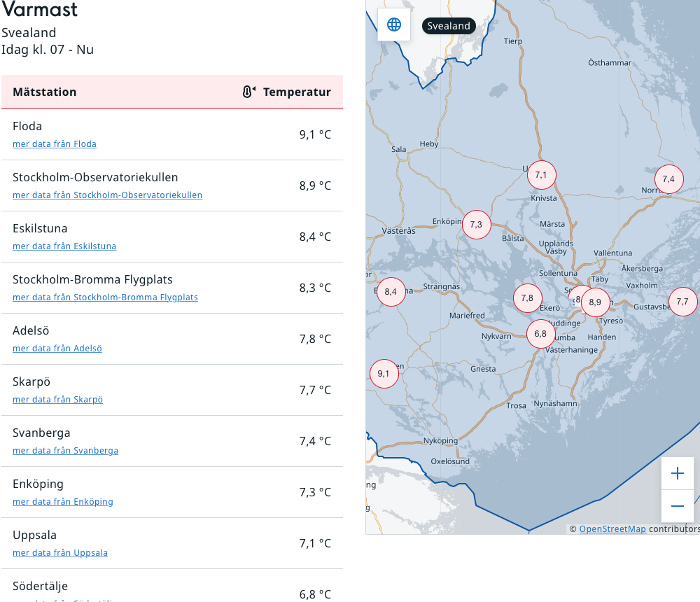Click the 7,7 marker east of Gustavsberg
700x602 pixels.
click(682, 302)
